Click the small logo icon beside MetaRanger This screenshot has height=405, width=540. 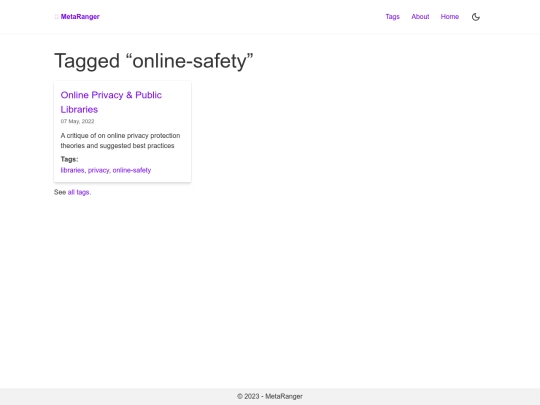[56, 17]
